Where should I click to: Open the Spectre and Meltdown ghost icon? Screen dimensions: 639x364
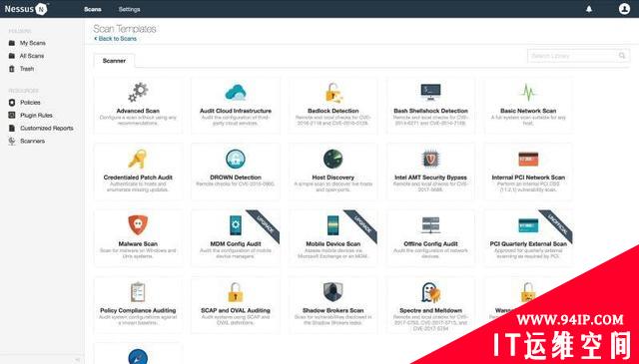click(430, 292)
